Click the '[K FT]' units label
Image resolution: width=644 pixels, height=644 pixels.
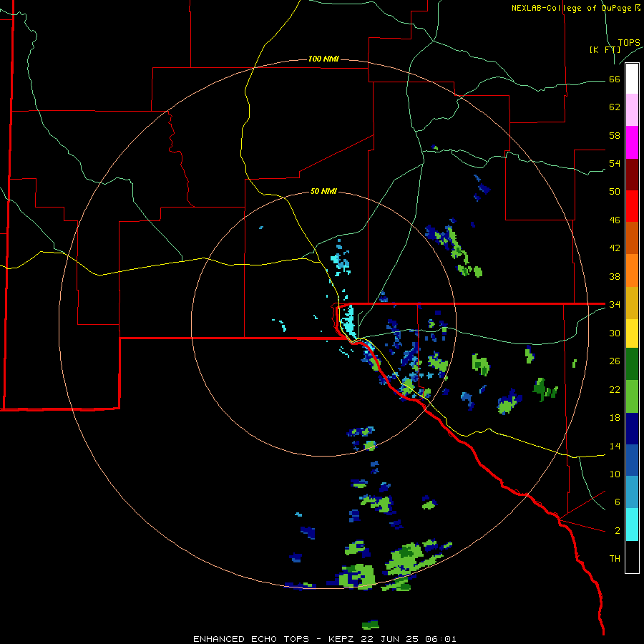point(605,49)
